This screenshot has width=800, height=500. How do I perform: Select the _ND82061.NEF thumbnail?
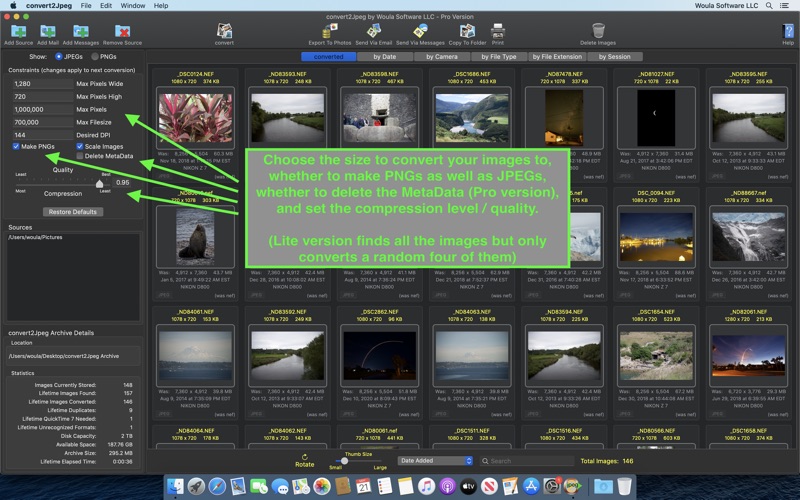tap(748, 356)
